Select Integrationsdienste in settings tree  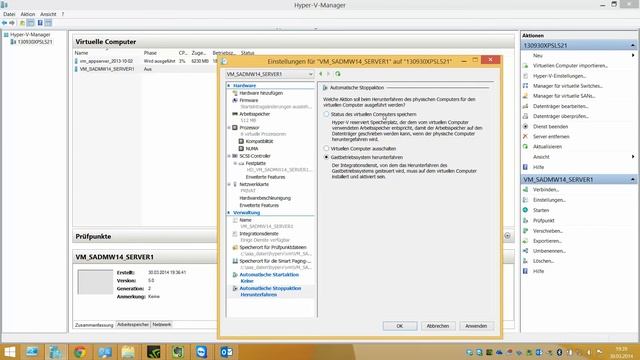(x=259, y=234)
